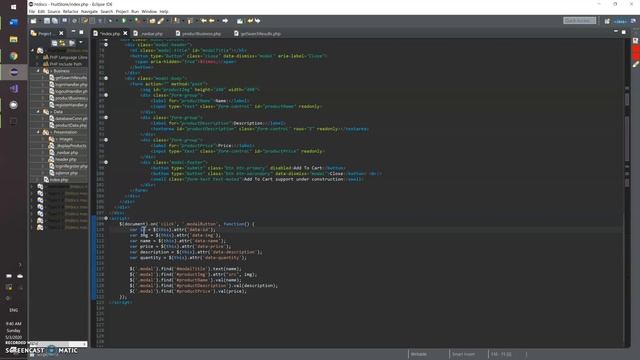Click the New file toolbar icon
The image size is (640, 360).
(33, 21)
